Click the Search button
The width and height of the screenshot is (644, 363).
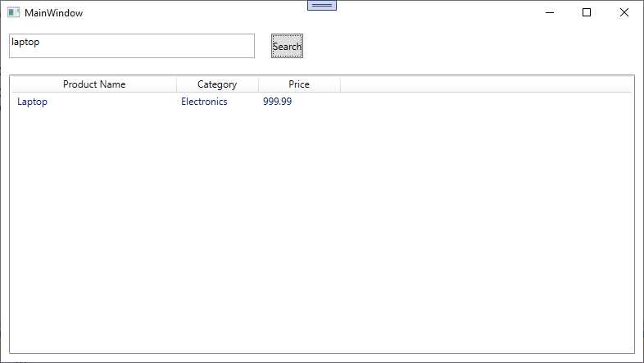tap(287, 46)
